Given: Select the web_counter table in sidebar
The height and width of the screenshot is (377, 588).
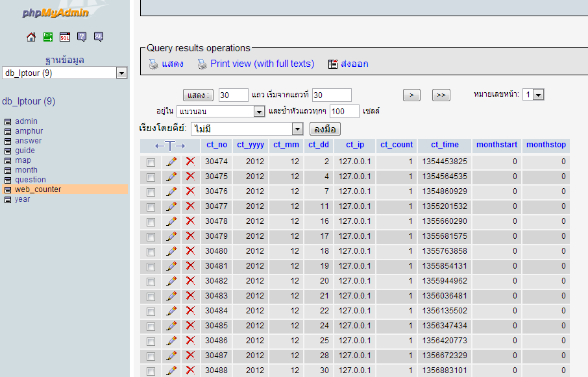Looking at the screenshot, I should (x=38, y=189).
